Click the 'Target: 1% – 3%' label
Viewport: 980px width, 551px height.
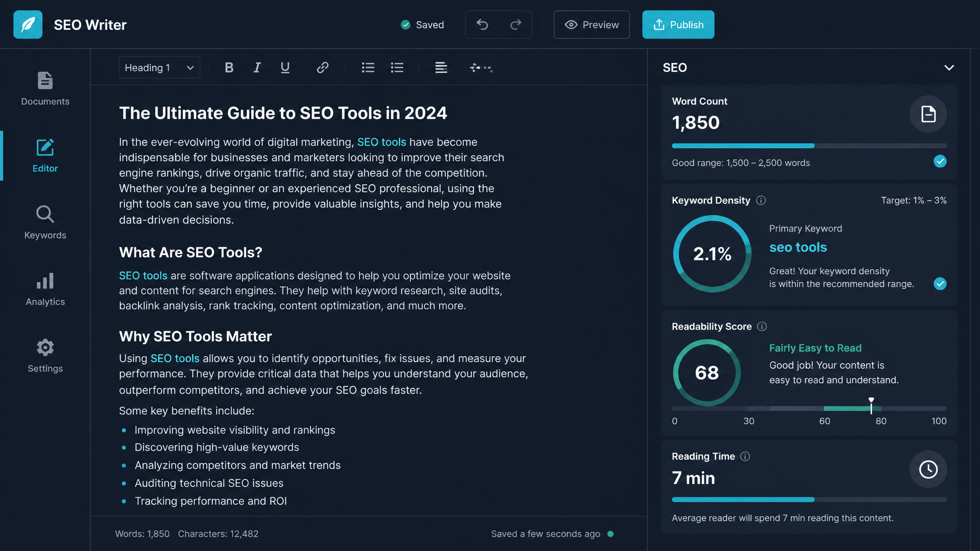coord(913,200)
